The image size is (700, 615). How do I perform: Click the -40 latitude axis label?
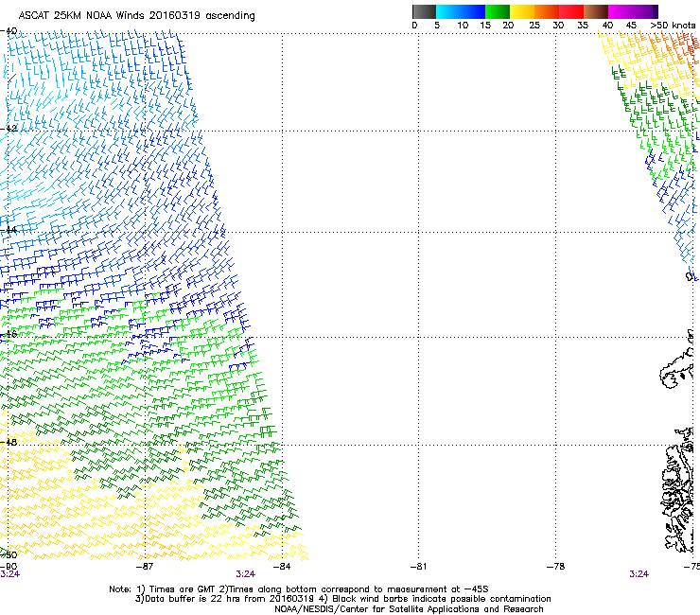tap(9, 31)
